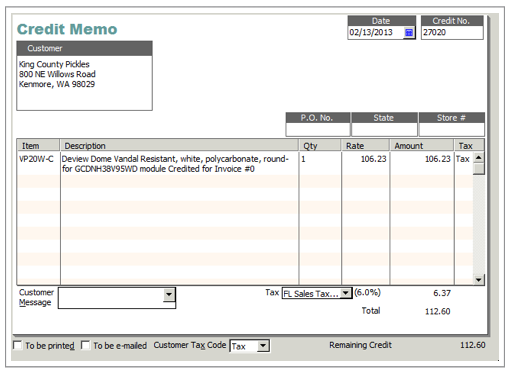The image size is (515, 375).
Task: Click the empty State field
Action: [384, 129]
